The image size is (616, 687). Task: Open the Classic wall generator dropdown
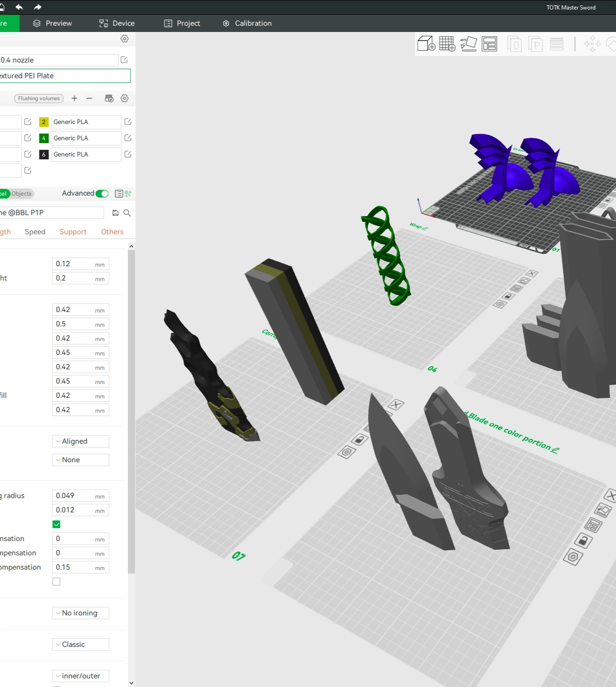[81, 645]
